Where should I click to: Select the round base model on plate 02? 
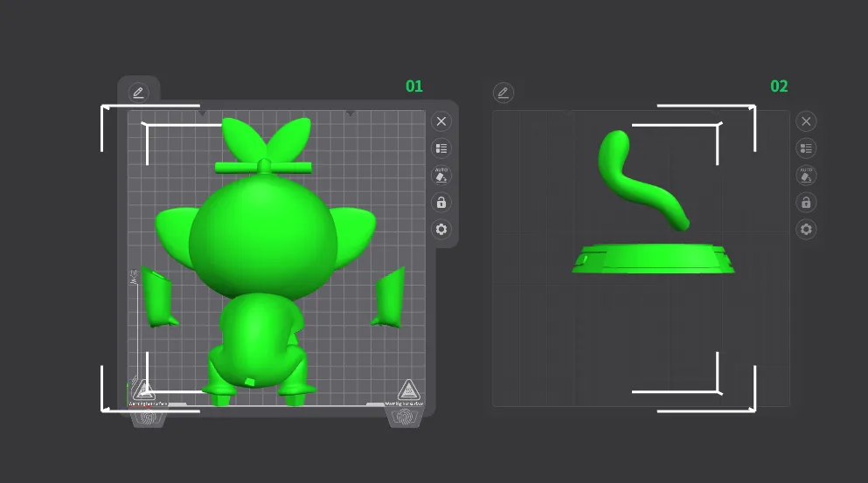pyautogui.click(x=653, y=259)
